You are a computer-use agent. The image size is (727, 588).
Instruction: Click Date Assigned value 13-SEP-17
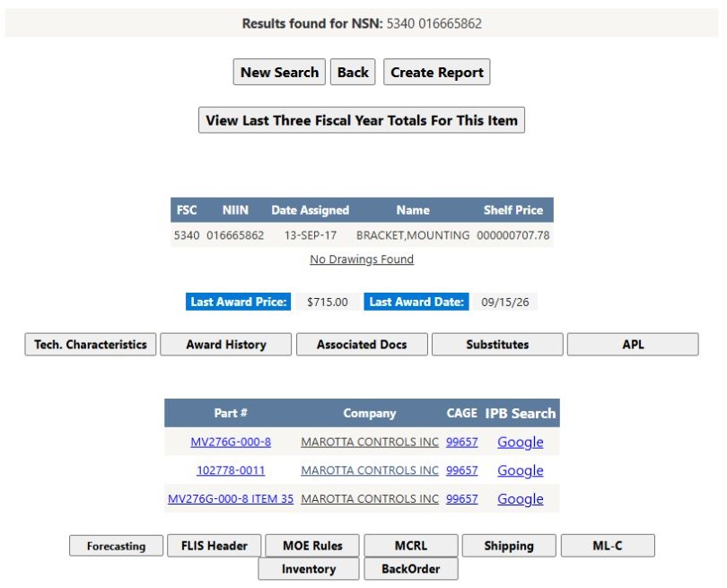click(311, 235)
